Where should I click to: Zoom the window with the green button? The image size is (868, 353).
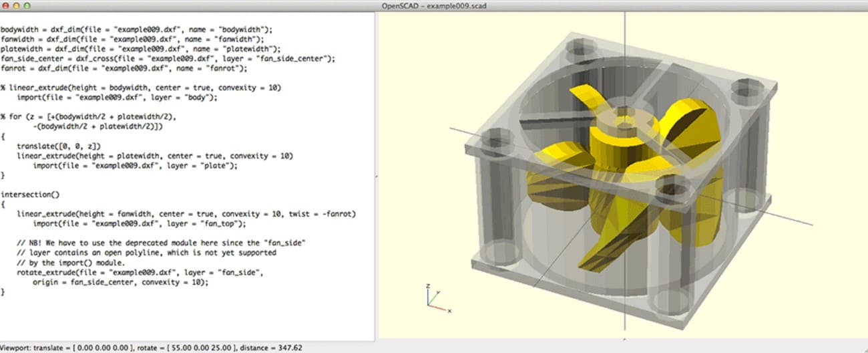pos(27,5)
